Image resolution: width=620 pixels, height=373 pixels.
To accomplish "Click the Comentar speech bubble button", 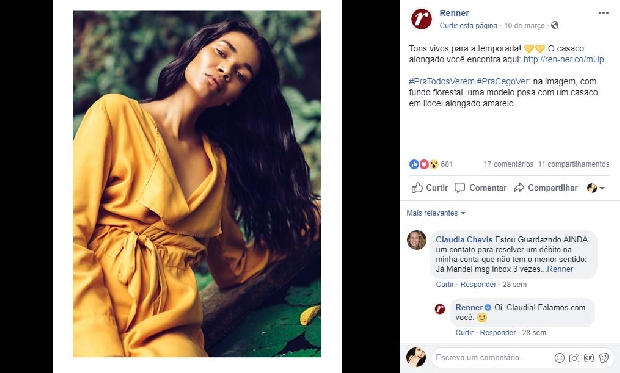I will coord(480,188).
